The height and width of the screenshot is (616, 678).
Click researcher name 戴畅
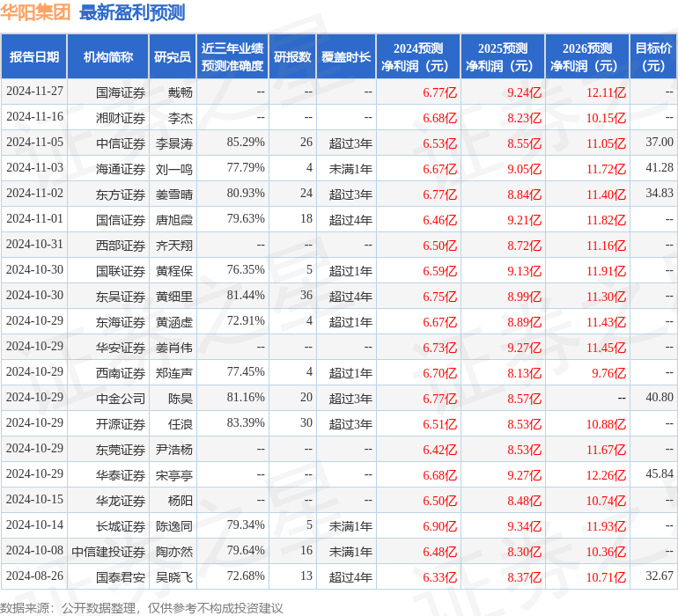[x=181, y=92]
